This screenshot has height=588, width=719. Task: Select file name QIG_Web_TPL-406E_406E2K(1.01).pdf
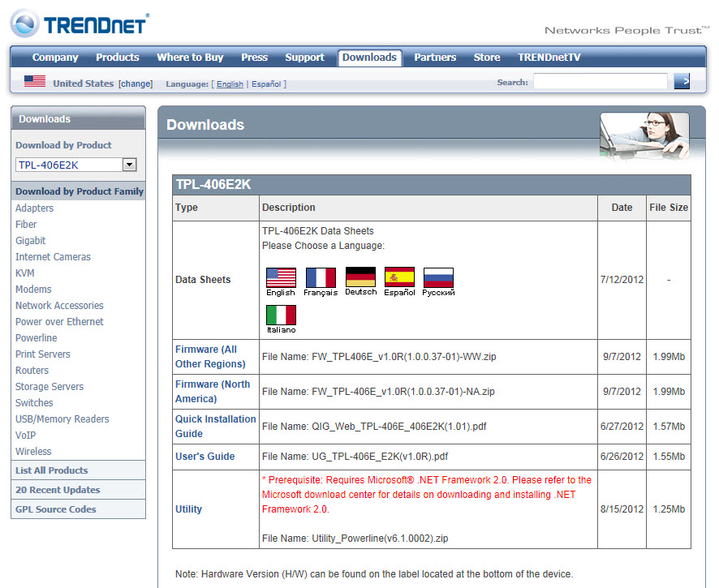399,427
